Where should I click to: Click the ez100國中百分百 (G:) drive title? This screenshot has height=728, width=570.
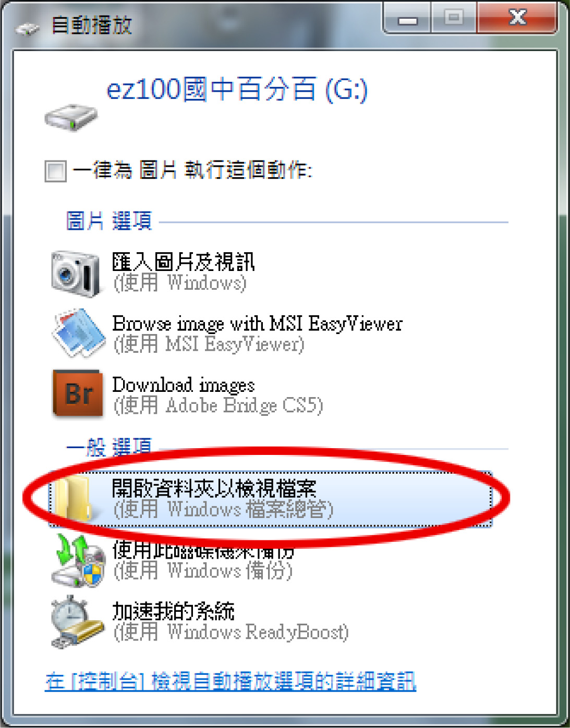click(237, 89)
